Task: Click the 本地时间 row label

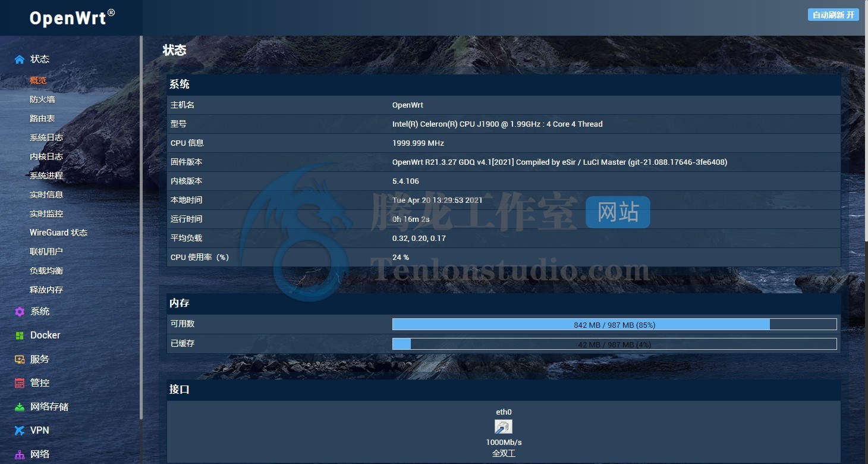Action: coord(187,200)
